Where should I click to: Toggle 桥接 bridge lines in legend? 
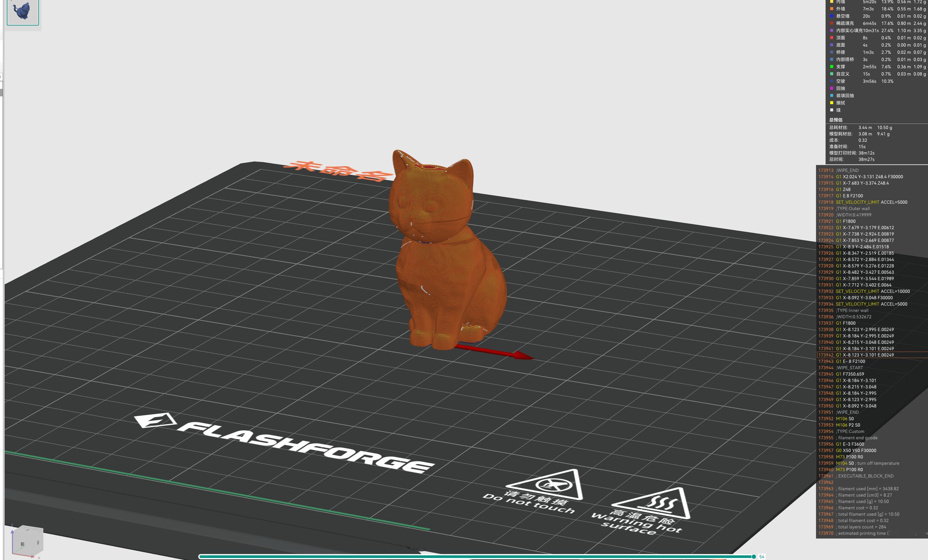click(x=840, y=52)
